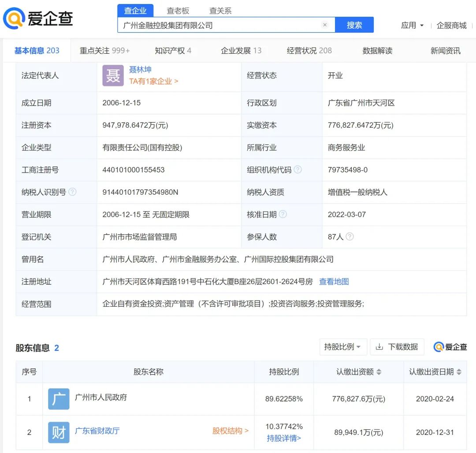This screenshot has width=476, height=453.
Task: Click help icon next to 核准日期
Action: 283,214
